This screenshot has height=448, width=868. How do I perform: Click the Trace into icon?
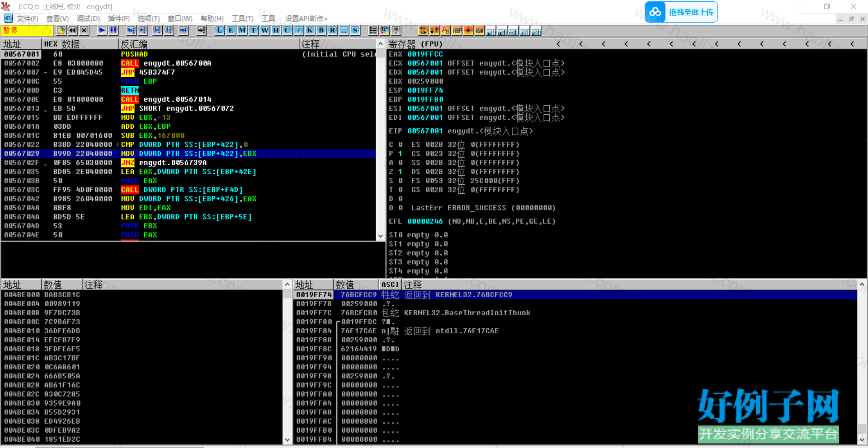point(157,30)
